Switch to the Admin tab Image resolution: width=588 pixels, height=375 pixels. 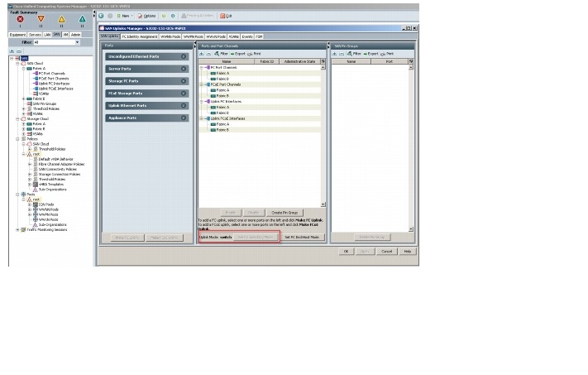point(76,35)
